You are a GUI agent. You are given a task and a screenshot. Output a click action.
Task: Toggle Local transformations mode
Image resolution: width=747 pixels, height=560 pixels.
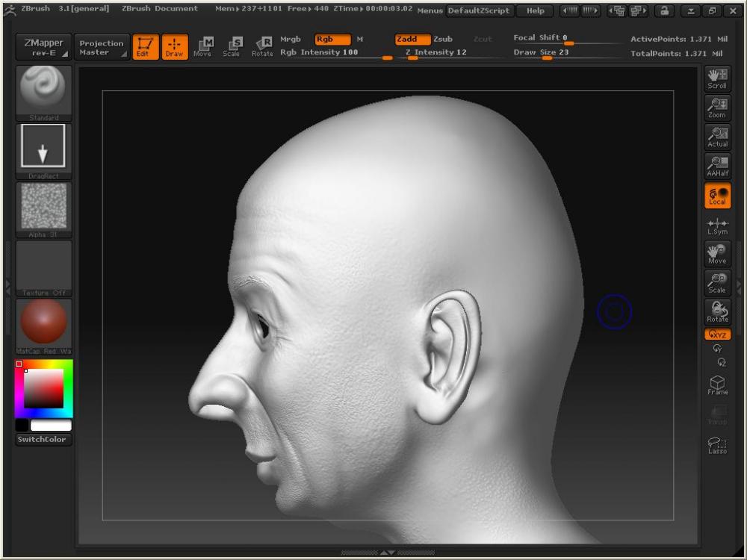(x=717, y=196)
